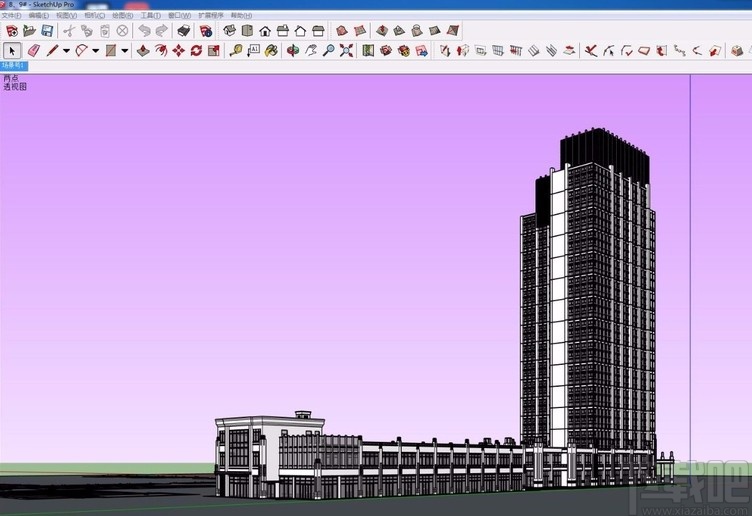Viewport: 752px width, 516px height.
Task: Click the red railing plugin icon
Action: click(516, 50)
